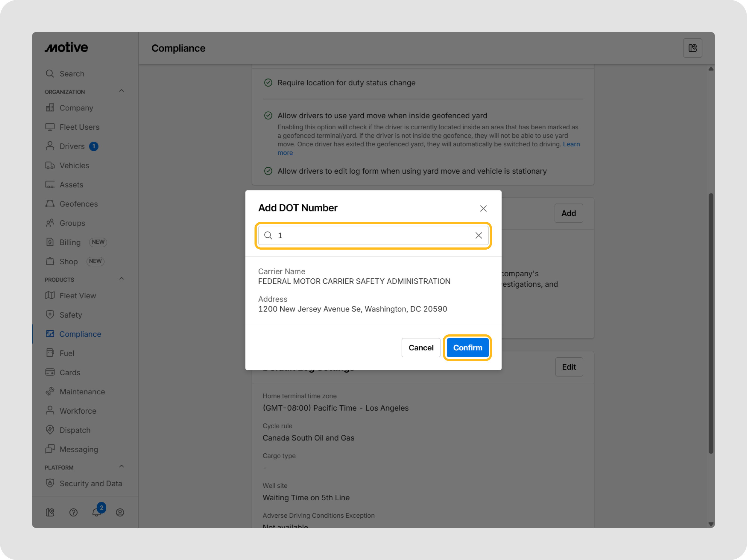
Task: Select the Compliance icon
Action: 50,334
